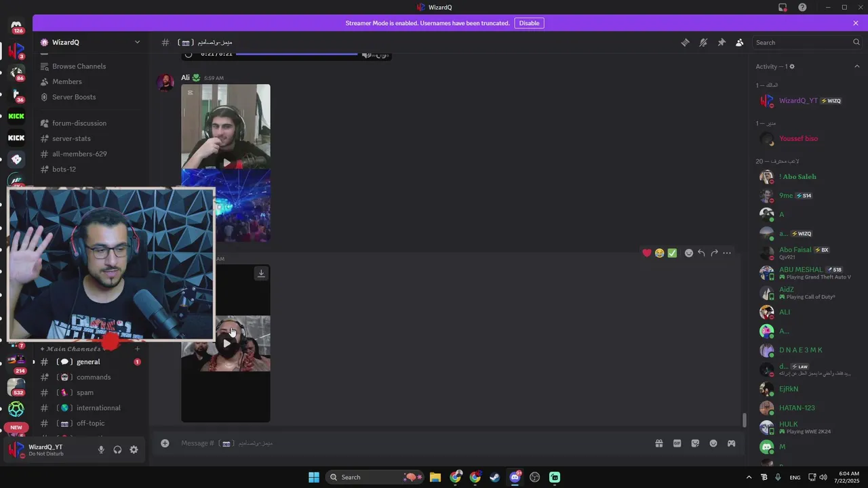Screen dimensions: 868x488
Task: Seek the audio player progress bar
Action: click(297, 54)
